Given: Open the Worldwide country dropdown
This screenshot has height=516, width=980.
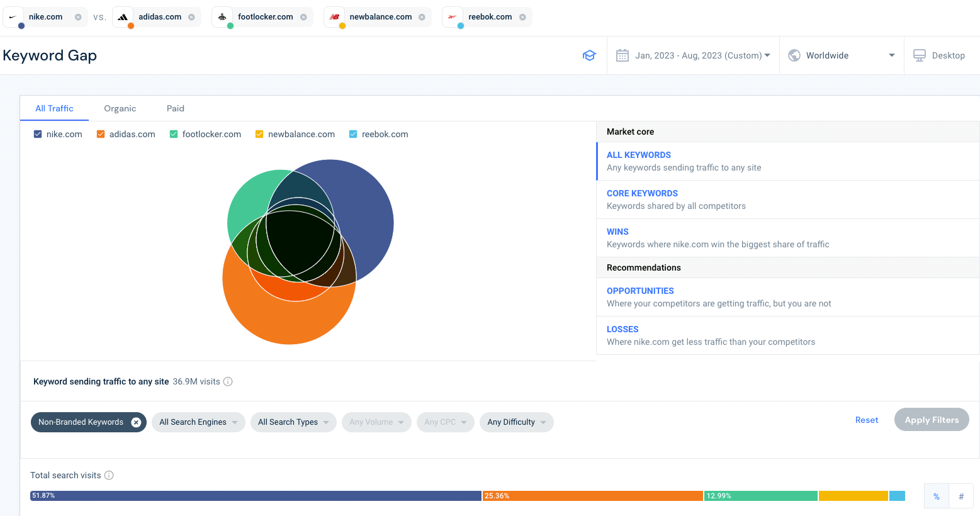Looking at the screenshot, I should tap(842, 55).
